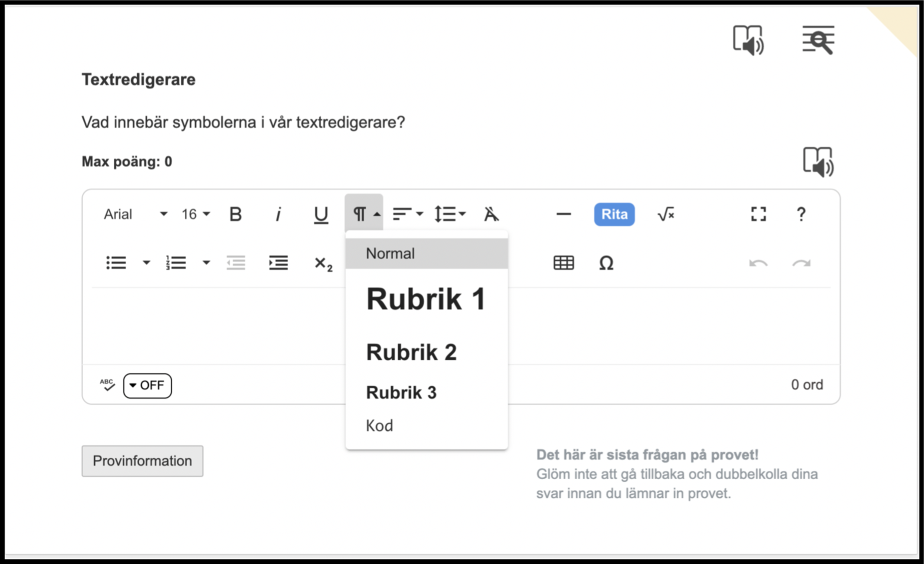Image resolution: width=924 pixels, height=564 pixels.
Task: Decrease the paragraph indent
Action: 236,263
